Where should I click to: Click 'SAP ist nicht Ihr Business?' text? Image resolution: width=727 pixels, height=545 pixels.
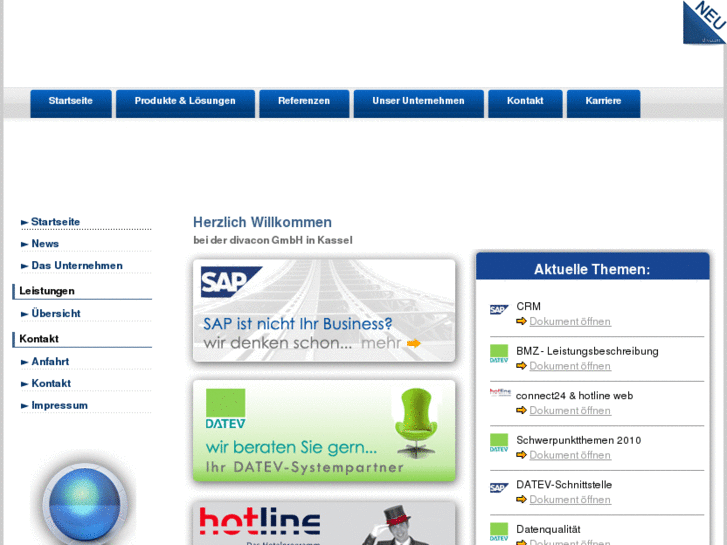click(x=298, y=323)
